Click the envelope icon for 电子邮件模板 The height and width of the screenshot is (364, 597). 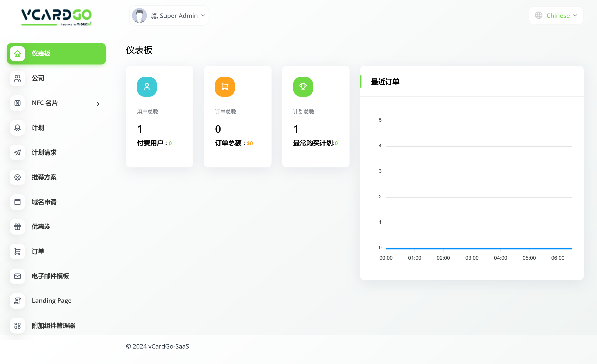point(17,276)
